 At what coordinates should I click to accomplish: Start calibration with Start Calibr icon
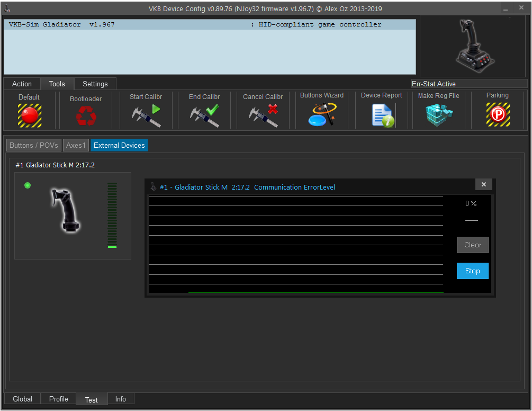146,115
